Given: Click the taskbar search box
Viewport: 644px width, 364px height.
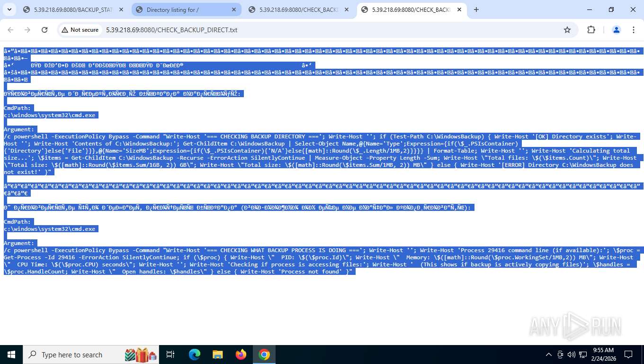Looking at the screenshot, I should [91, 355].
